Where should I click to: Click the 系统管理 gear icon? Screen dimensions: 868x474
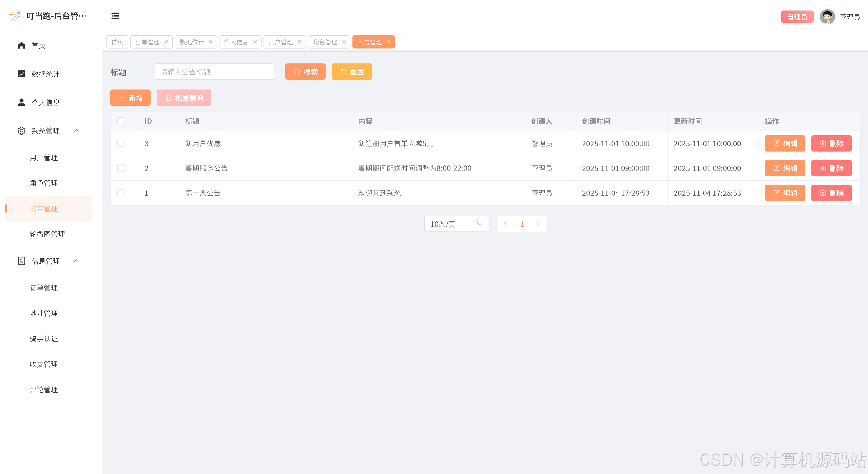point(21,131)
